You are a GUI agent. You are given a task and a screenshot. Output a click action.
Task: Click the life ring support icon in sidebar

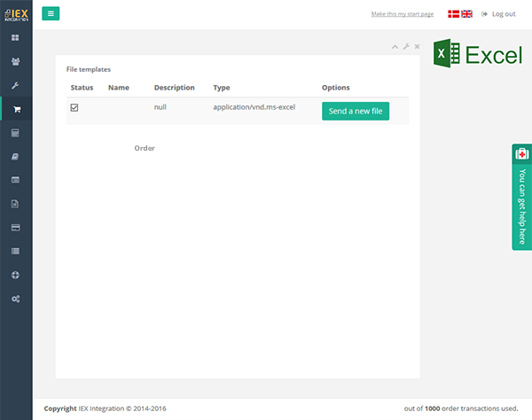pyautogui.click(x=16, y=275)
